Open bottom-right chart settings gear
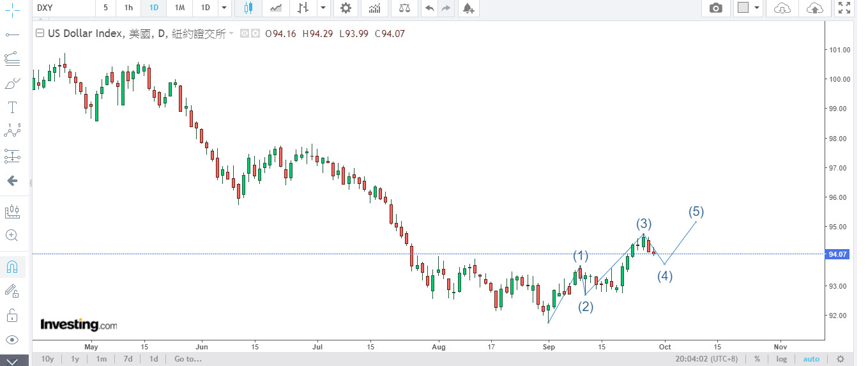Screen dimensions: 868x366 point(841,359)
